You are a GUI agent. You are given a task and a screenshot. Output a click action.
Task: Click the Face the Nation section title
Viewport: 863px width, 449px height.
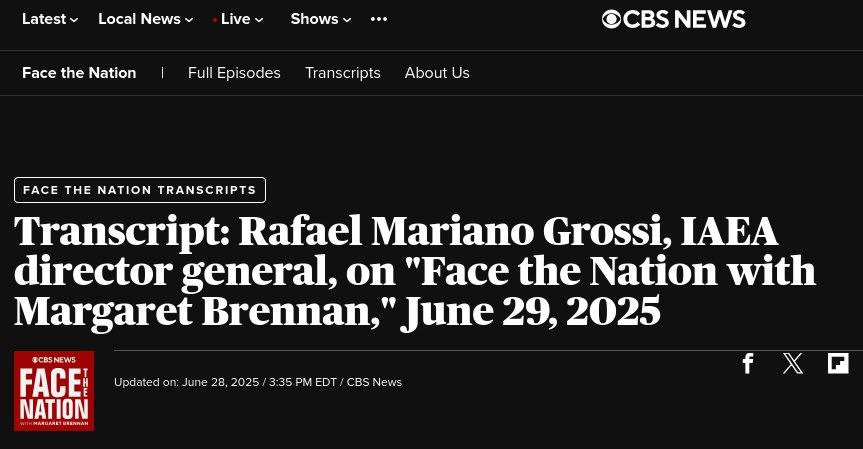(x=79, y=73)
